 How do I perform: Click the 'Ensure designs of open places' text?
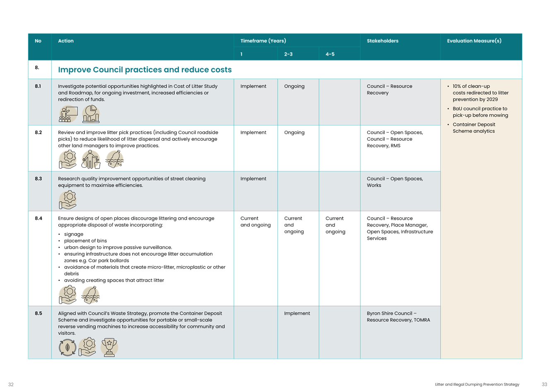click(x=136, y=221)
